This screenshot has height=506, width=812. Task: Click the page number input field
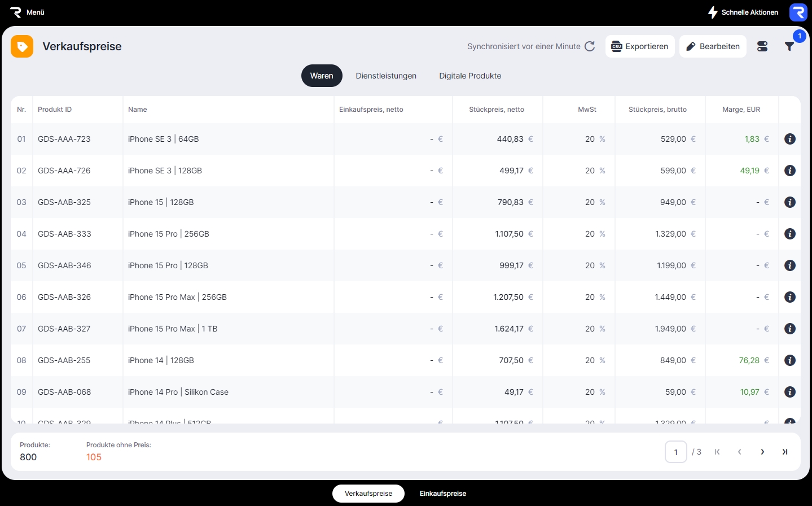(675, 452)
